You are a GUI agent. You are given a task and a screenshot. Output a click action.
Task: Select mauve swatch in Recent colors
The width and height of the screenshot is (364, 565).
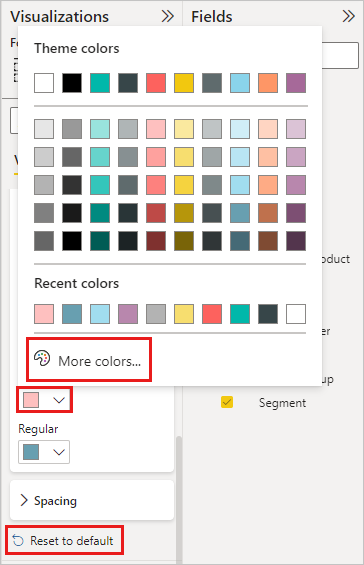(x=128, y=314)
